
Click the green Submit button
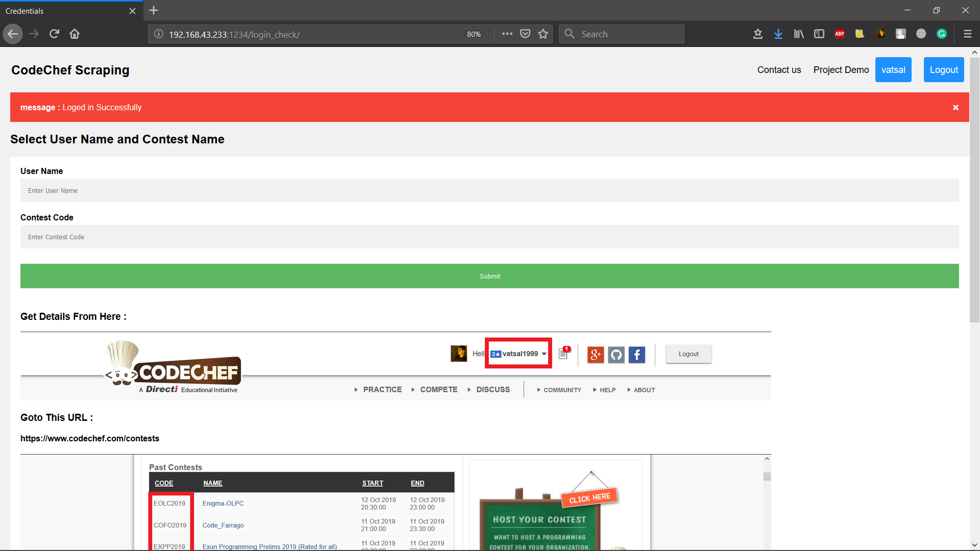[489, 276]
